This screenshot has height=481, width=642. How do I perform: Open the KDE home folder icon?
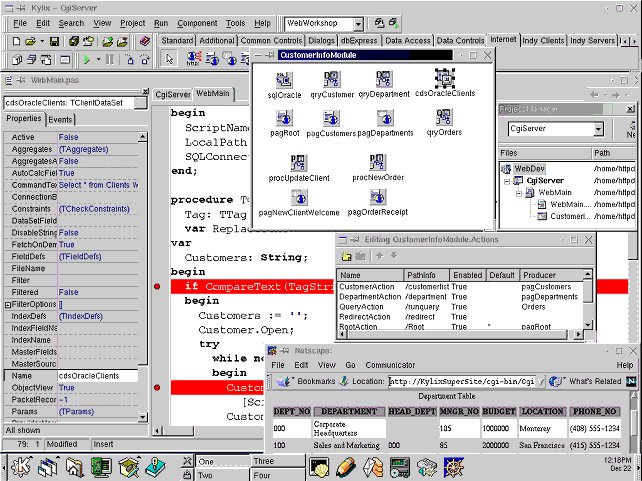[75, 467]
